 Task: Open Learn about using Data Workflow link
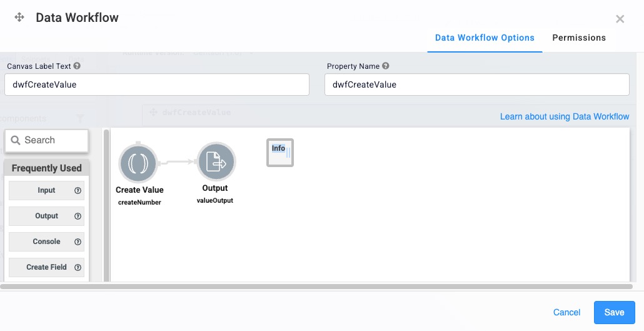pyautogui.click(x=565, y=117)
